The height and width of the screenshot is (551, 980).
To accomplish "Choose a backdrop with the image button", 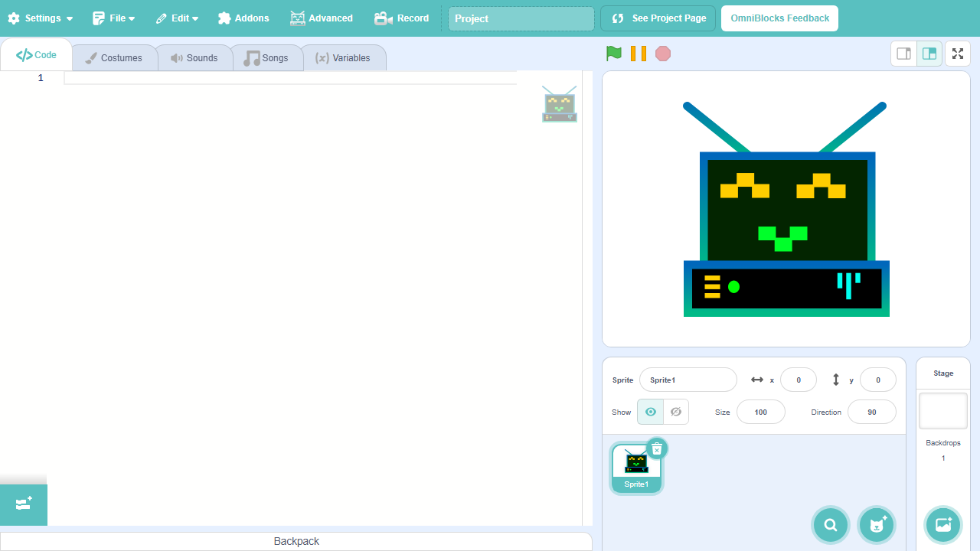I will tap(943, 525).
